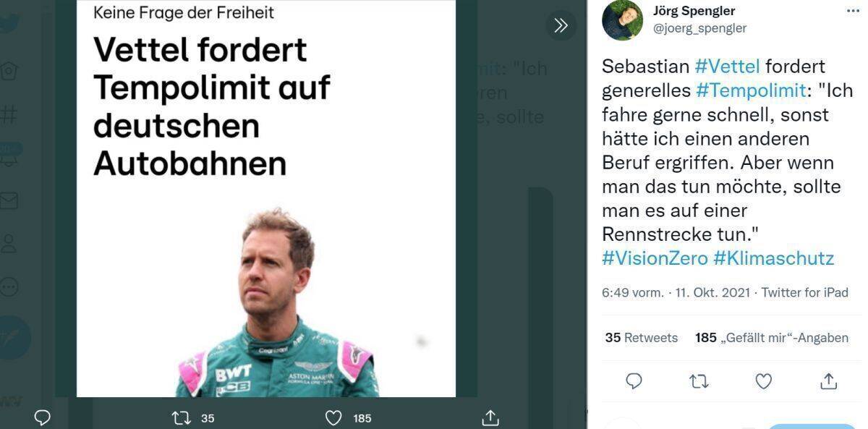Retweet using the icon showing 35
Image resolution: width=868 pixels, height=429 pixels.
pos(181,417)
